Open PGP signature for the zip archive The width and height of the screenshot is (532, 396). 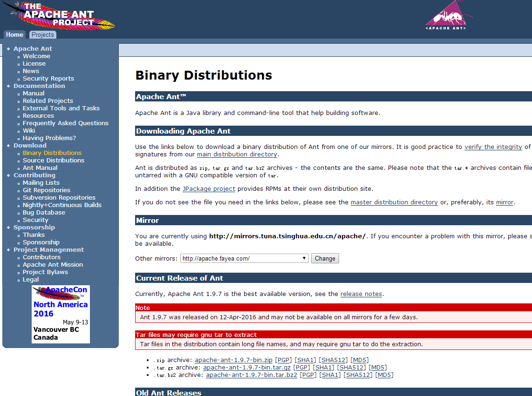(283, 360)
